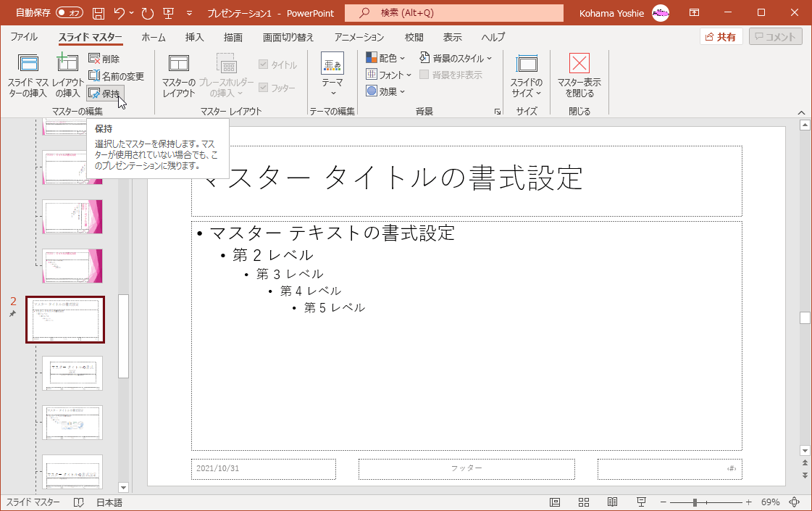Screen dimensions: 812x511
Task: Insert a new slide master
Action: pyautogui.click(x=27, y=75)
